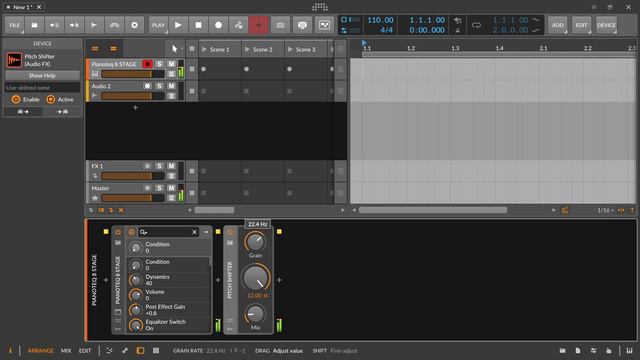Open the 1/16 grid resolution dropdown

coord(605,210)
